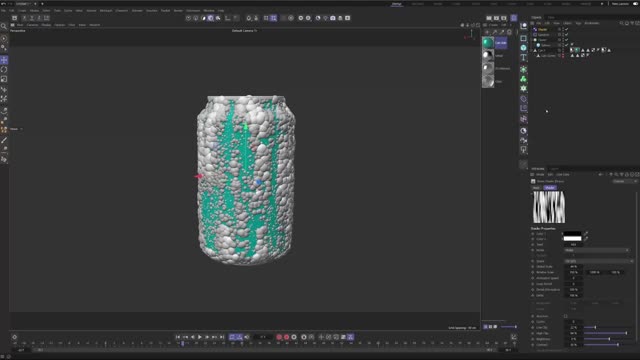Toggle the red visibility dots of last object
This screenshot has width=640, height=360.
click(x=563, y=56)
